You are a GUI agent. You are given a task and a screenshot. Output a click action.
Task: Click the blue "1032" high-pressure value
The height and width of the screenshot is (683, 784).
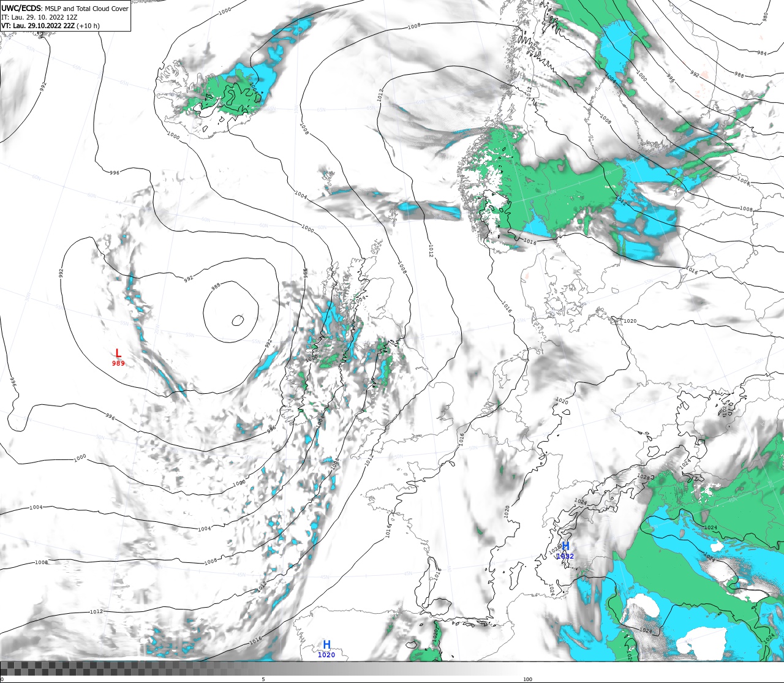coord(565,556)
